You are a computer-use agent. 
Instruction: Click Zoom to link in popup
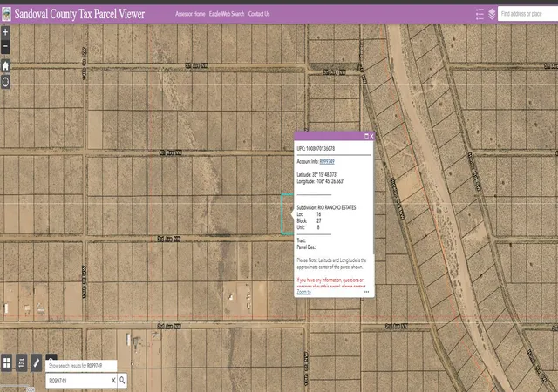coord(304,292)
